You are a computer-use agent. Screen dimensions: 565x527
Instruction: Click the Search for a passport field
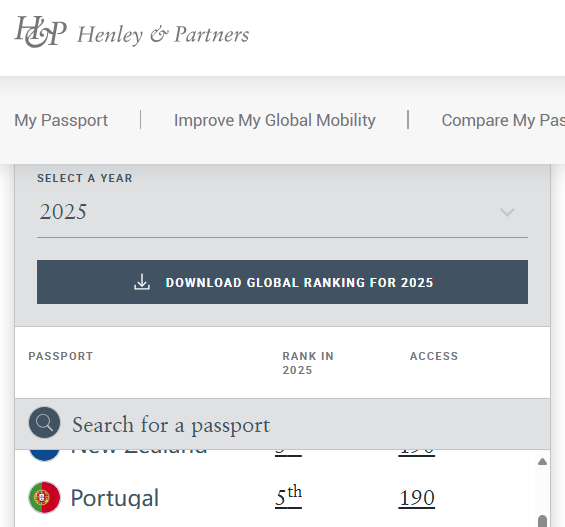tap(282, 424)
